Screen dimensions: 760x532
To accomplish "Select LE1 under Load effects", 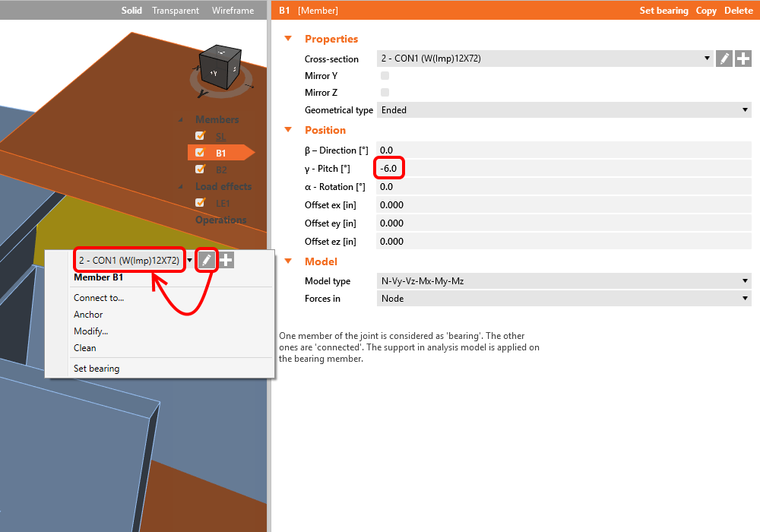I will tap(223, 204).
